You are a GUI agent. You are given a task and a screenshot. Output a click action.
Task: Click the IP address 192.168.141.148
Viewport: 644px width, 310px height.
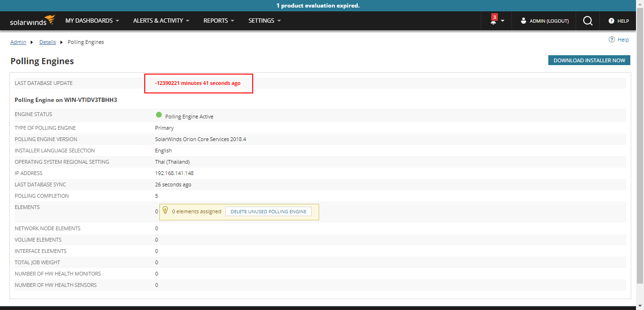coord(174,173)
